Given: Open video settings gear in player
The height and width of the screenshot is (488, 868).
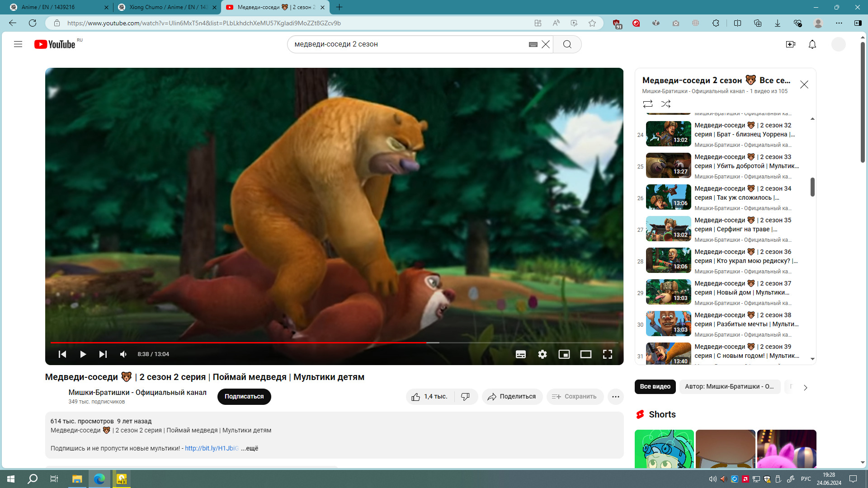Looking at the screenshot, I should click(x=542, y=354).
